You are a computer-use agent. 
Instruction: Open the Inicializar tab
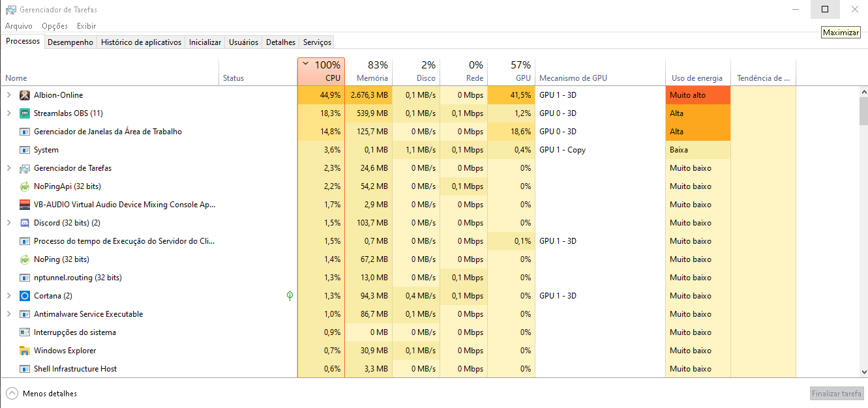[x=205, y=42]
